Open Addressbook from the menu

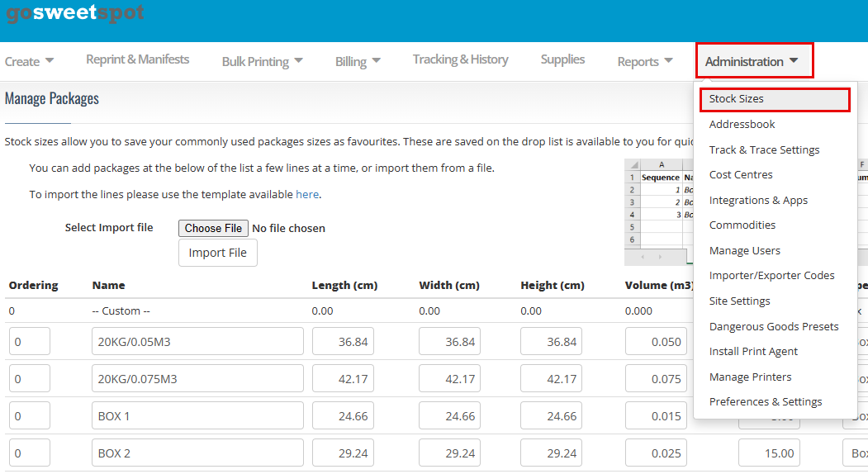click(742, 125)
